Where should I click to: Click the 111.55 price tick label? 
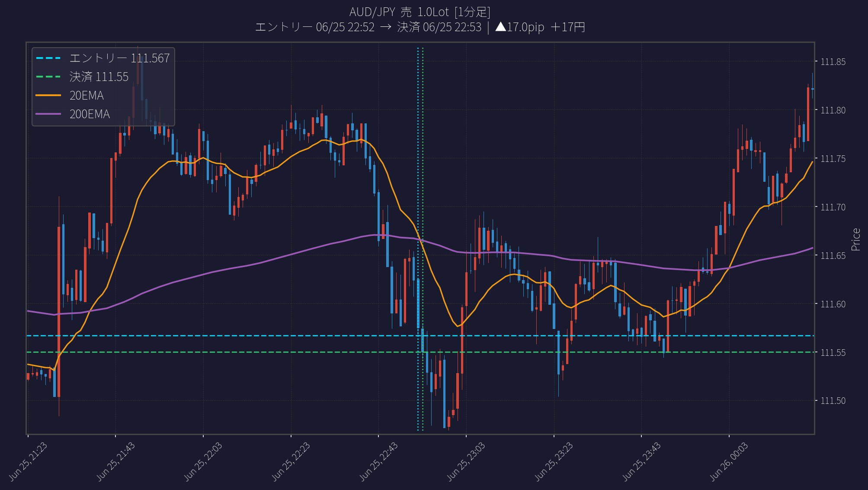[833, 353]
